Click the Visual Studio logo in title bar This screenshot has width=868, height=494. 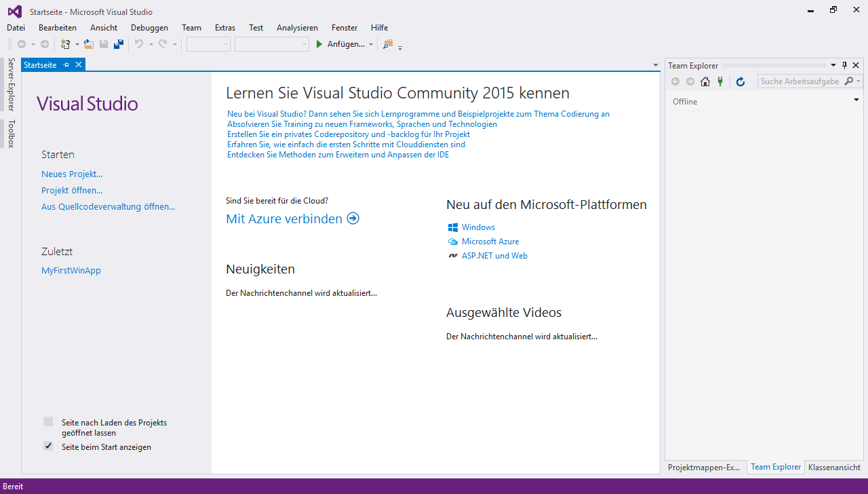pyautogui.click(x=15, y=12)
